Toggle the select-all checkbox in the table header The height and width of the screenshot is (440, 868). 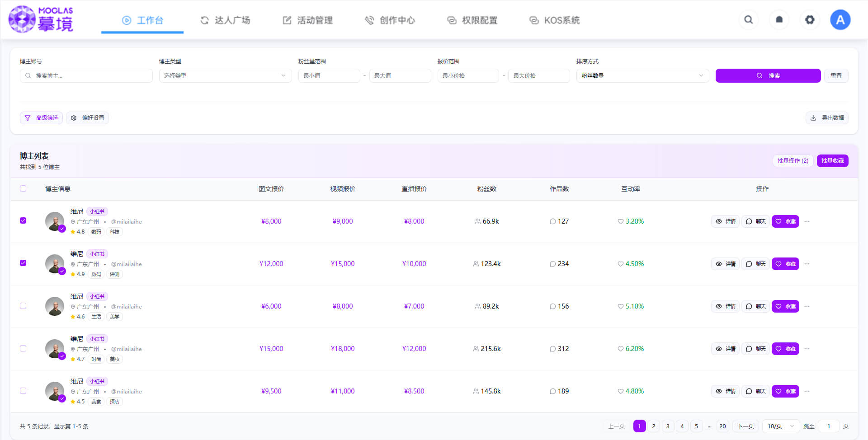click(23, 188)
